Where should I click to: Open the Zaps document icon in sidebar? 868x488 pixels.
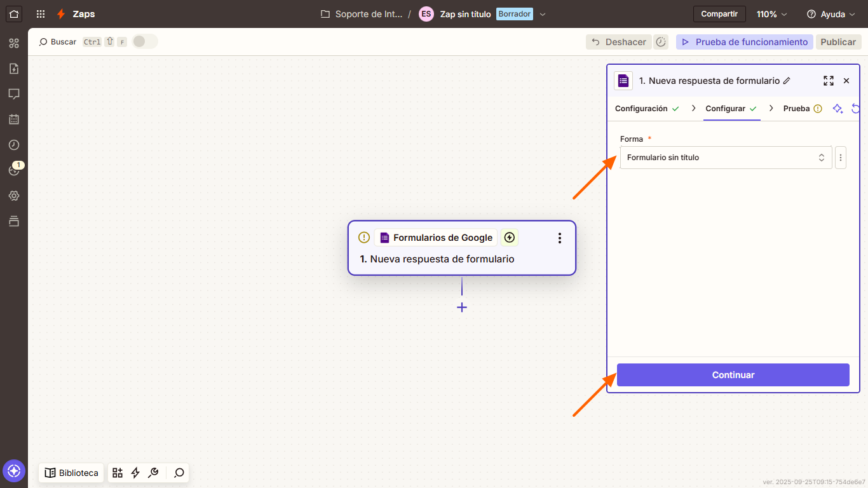coord(14,69)
